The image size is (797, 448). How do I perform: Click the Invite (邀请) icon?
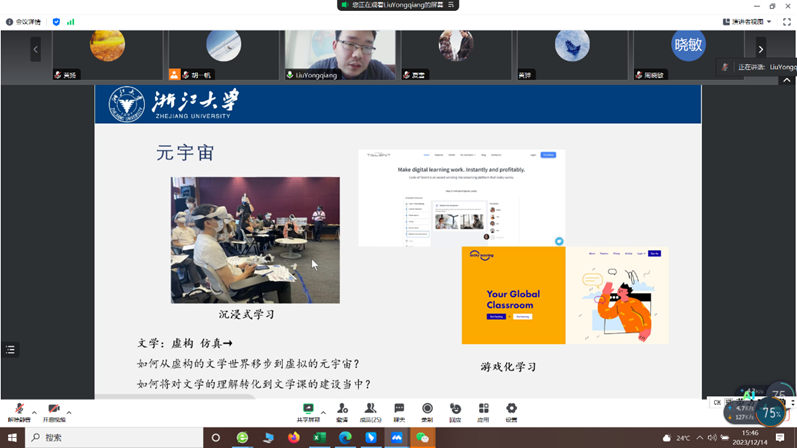[x=342, y=410]
